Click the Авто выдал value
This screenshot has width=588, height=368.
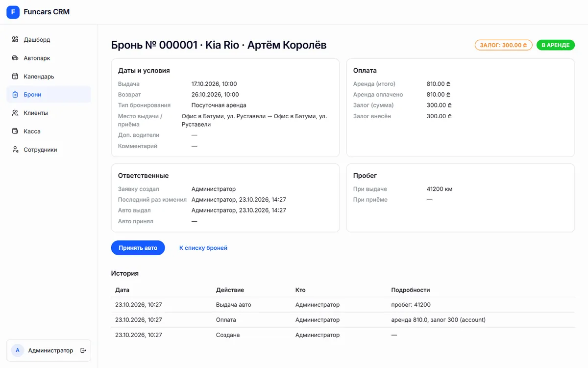click(239, 210)
